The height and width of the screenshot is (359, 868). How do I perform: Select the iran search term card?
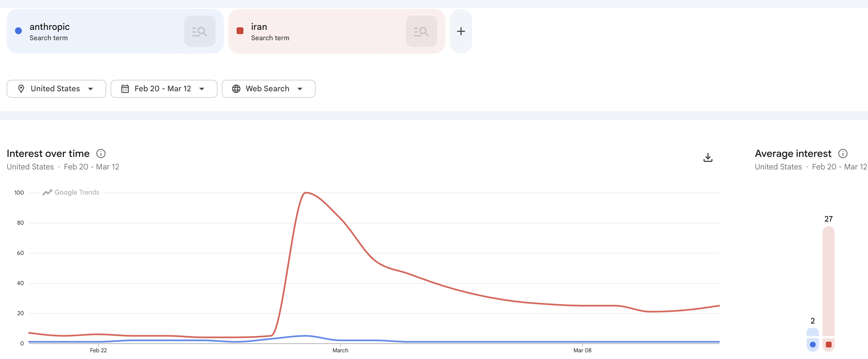pos(337,31)
